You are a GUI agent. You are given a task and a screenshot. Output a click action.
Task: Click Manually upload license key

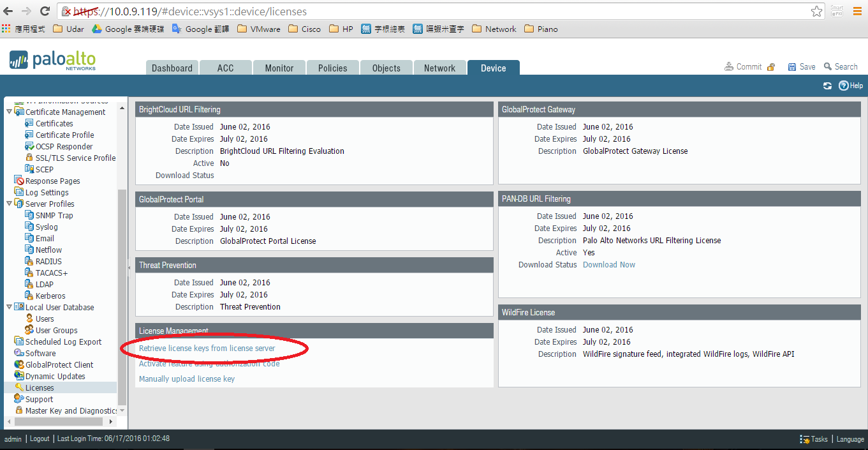point(187,379)
